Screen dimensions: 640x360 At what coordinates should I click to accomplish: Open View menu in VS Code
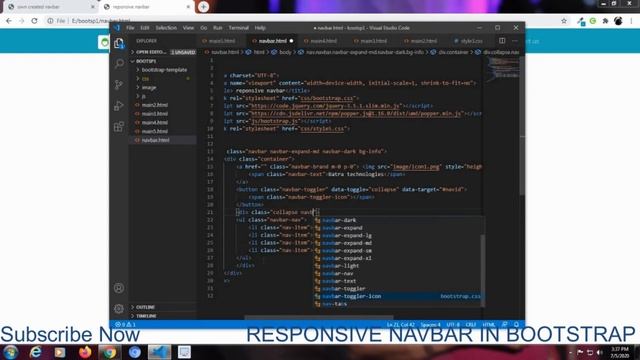188,28
